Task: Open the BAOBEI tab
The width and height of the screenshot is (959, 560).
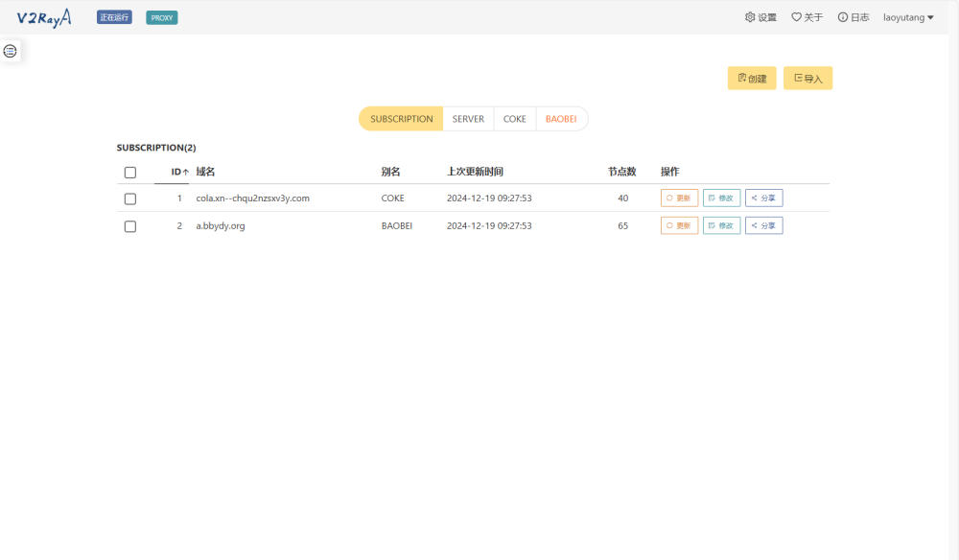Action: pyautogui.click(x=562, y=118)
